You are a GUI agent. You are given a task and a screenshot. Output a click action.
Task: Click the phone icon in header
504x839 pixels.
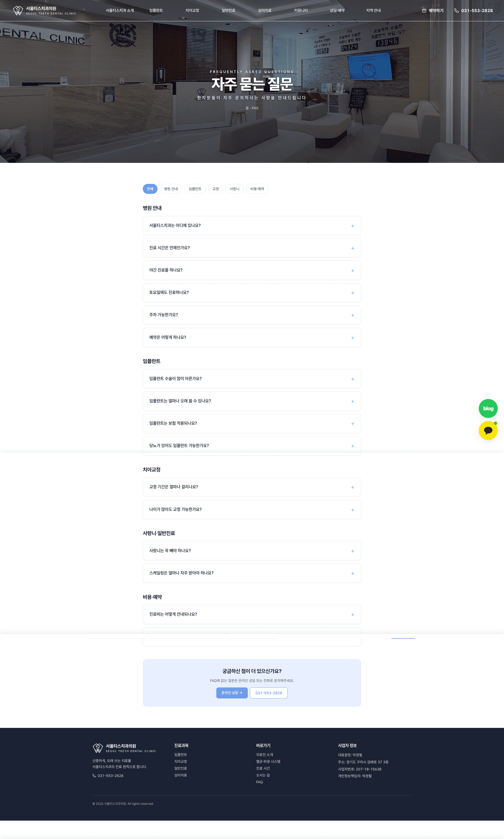click(456, 11)
